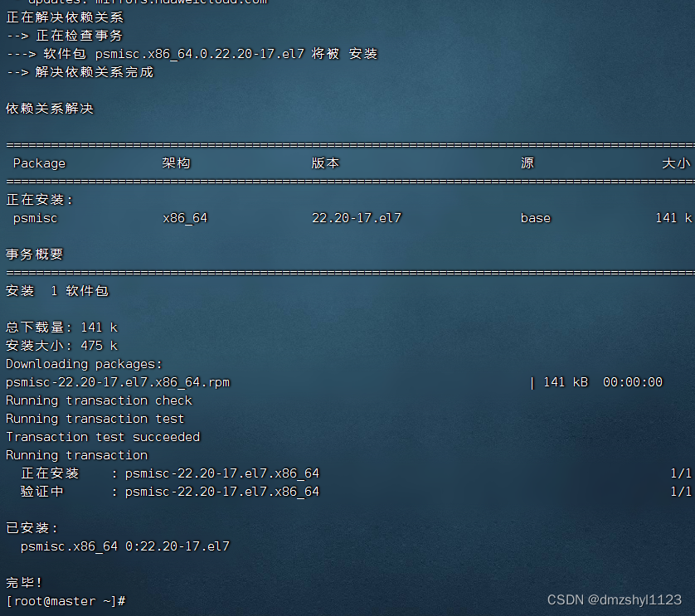This screenshot has height=616, width=695.
Task: Click the '22.20-17.el7' version cell
Action: (357, 218)
